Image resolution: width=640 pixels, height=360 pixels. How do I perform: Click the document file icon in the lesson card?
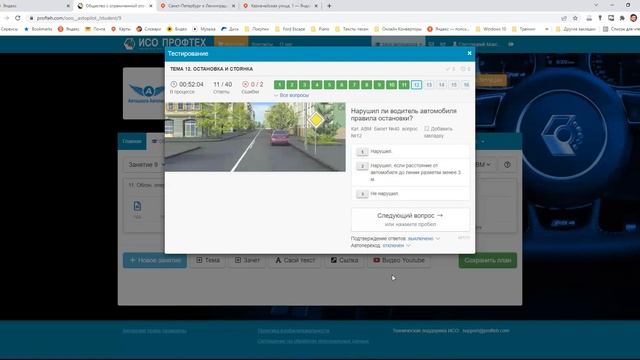pos(137,206)
